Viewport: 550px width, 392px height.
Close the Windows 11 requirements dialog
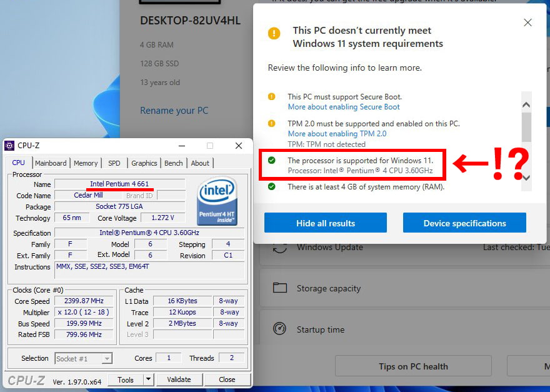coord(527,23)
